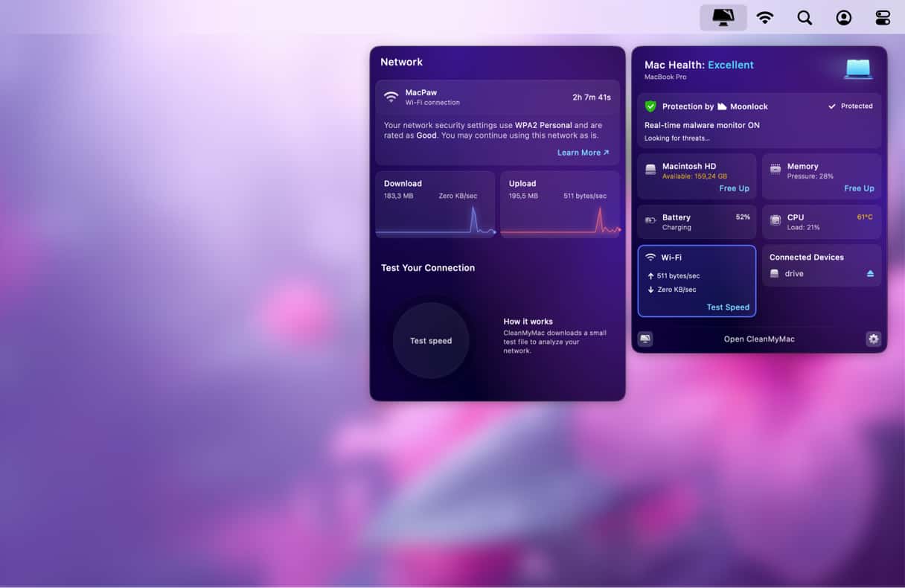
Task: Open the Battery tile
Action: point(697,222)
